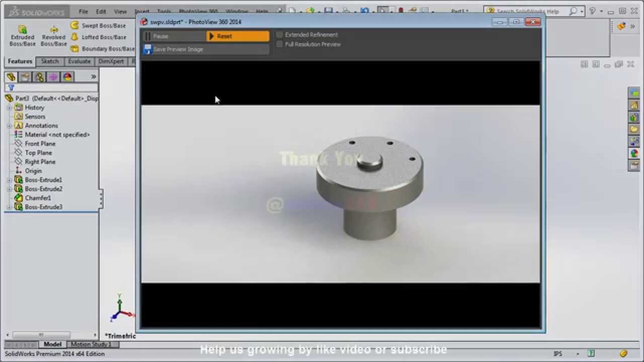
Task: Select the Revolved Boss/Base tool
Action: (53, 36)
